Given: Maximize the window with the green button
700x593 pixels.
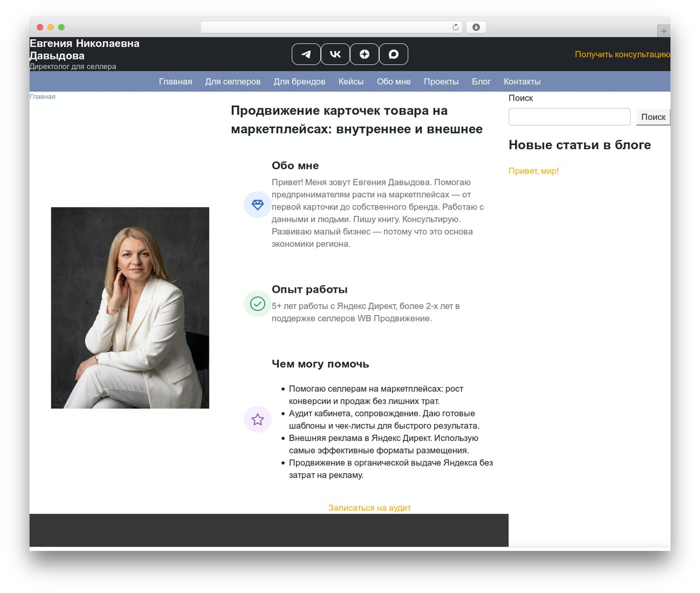Looking at the screenshot, I should pyautogui.click(x=61, y=27).
